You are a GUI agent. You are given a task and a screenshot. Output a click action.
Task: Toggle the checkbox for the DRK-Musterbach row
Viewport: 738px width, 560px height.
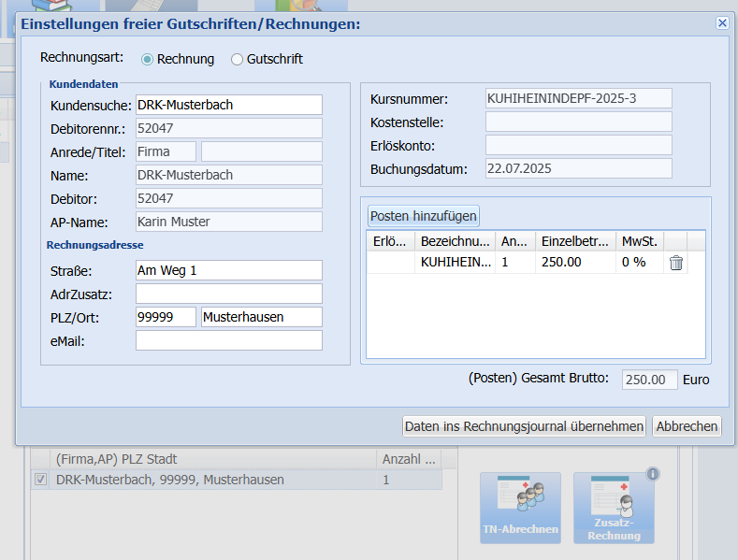[40, 480]
